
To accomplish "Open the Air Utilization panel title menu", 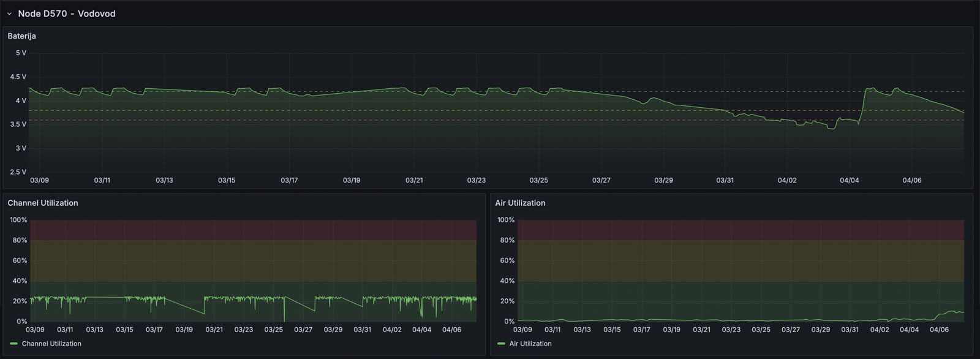I will click(x=520, y=203).
